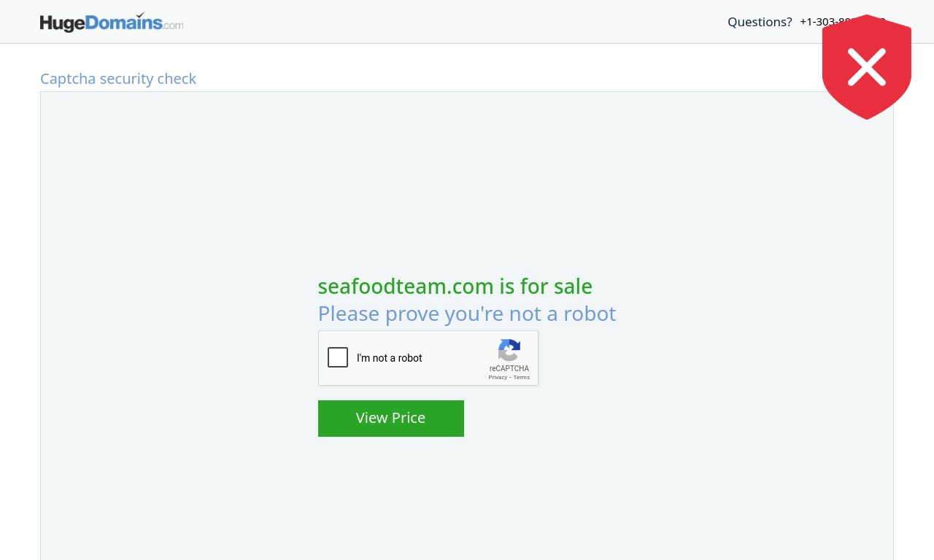Click the reCAPTCHA swirl logo
Screen dimensions: 934x560
point(509,350)
